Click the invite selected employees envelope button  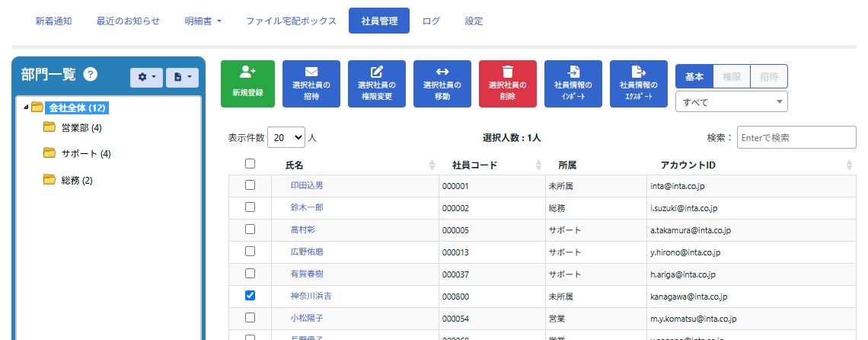pyautogui.click(x=311, y=84)
